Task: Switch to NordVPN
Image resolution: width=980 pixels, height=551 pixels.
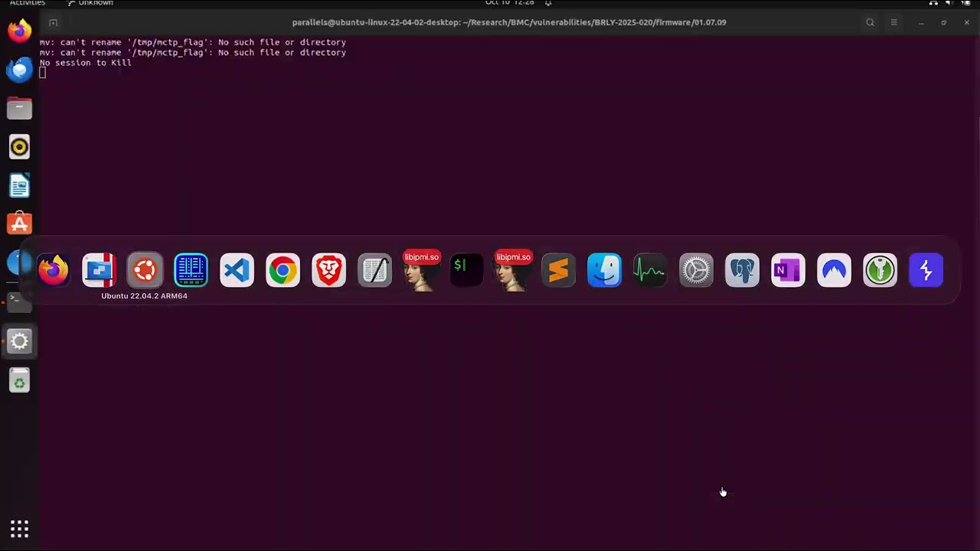Action: pos(834,270)
